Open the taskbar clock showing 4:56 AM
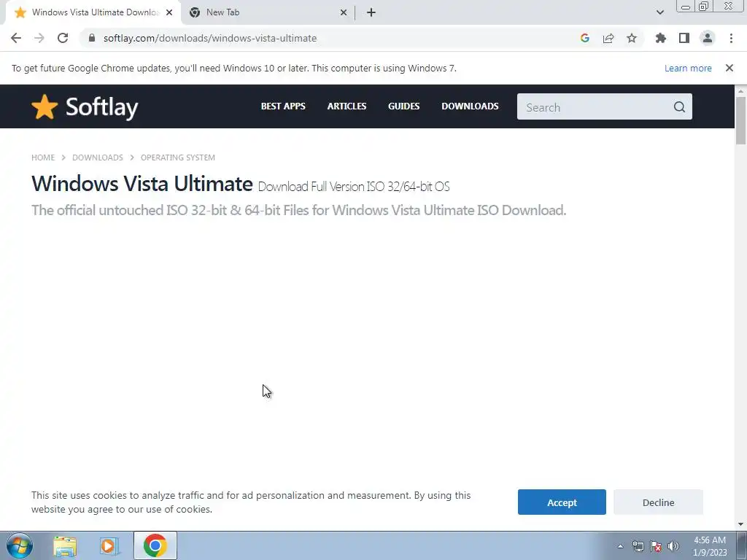This screenshot has width=747, height=560. click(710, 546)
